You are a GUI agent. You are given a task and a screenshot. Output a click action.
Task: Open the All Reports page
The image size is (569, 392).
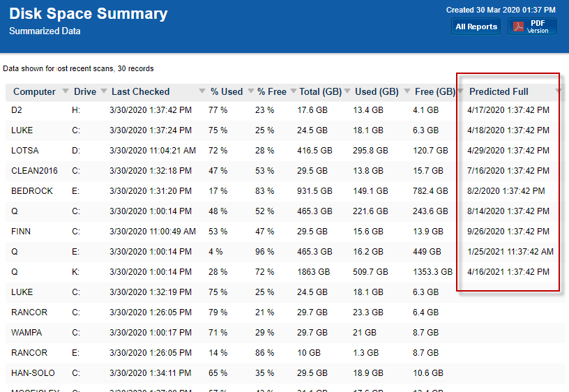pos(476,27)
